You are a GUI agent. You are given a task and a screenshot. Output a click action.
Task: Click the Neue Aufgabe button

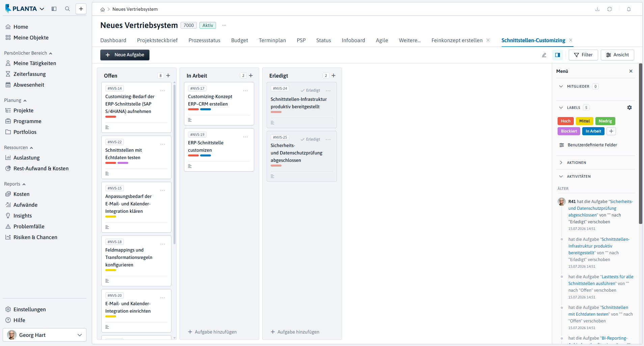coord(125,55)
